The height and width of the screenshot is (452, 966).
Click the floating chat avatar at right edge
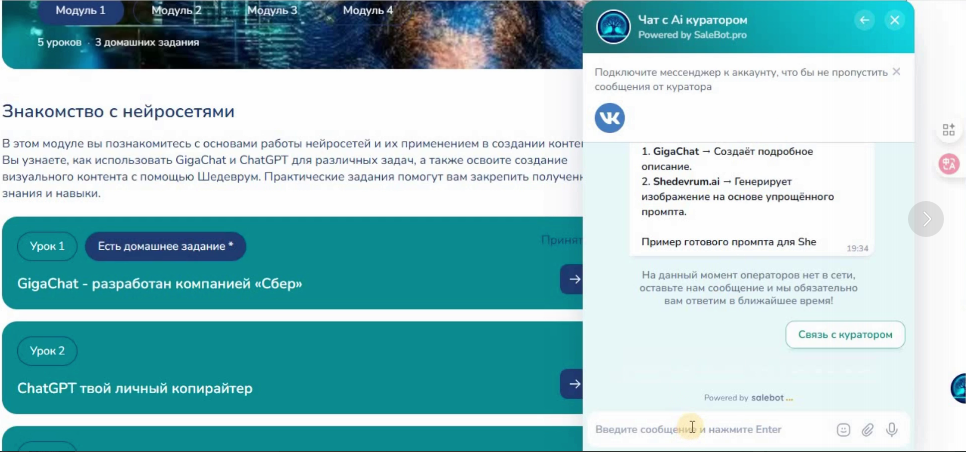(x=959, y=388)
